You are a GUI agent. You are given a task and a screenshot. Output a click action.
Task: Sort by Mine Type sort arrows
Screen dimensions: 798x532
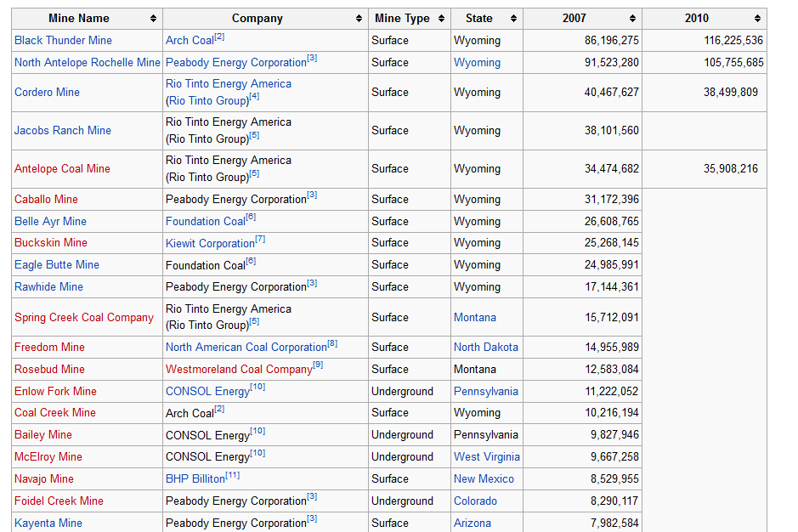point(441,19)
